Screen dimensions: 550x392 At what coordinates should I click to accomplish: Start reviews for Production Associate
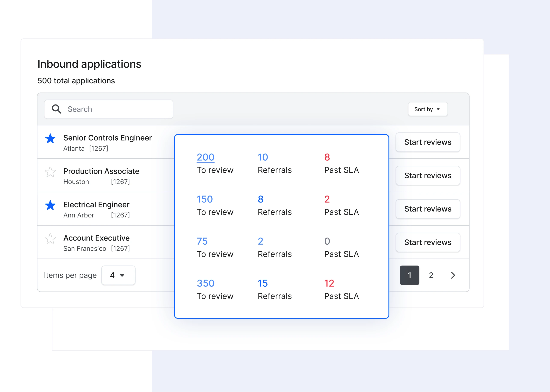click(428, 175)
